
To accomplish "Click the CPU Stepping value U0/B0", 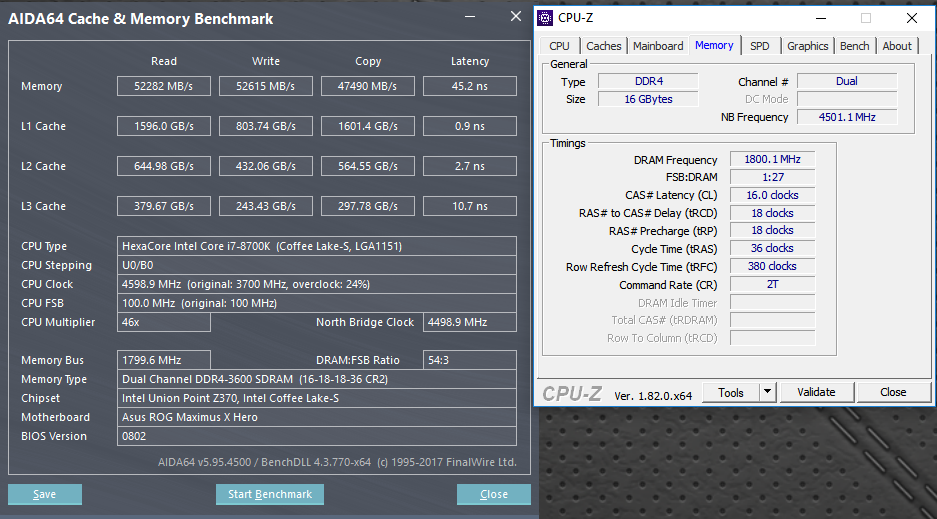I will pos(317,265).
